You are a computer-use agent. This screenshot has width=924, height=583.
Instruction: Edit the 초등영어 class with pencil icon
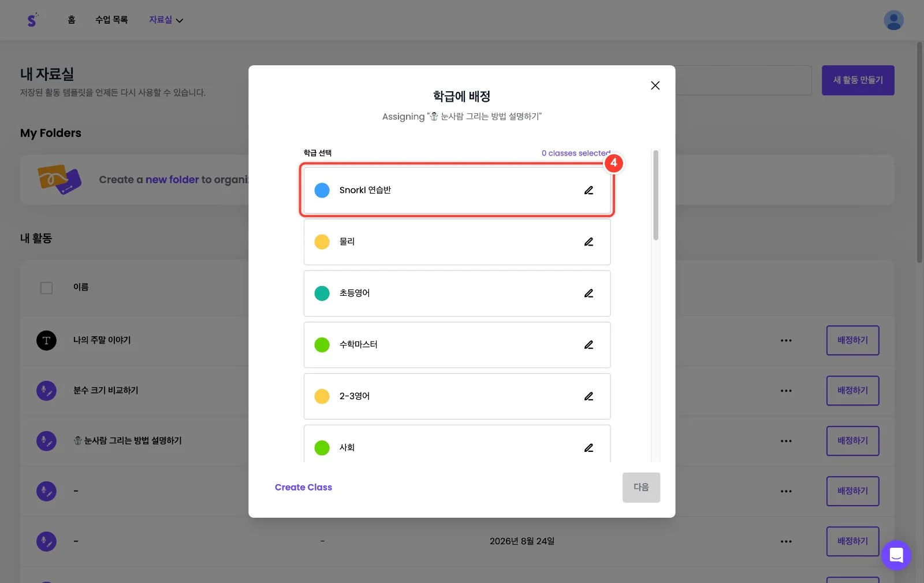[588, 293]
